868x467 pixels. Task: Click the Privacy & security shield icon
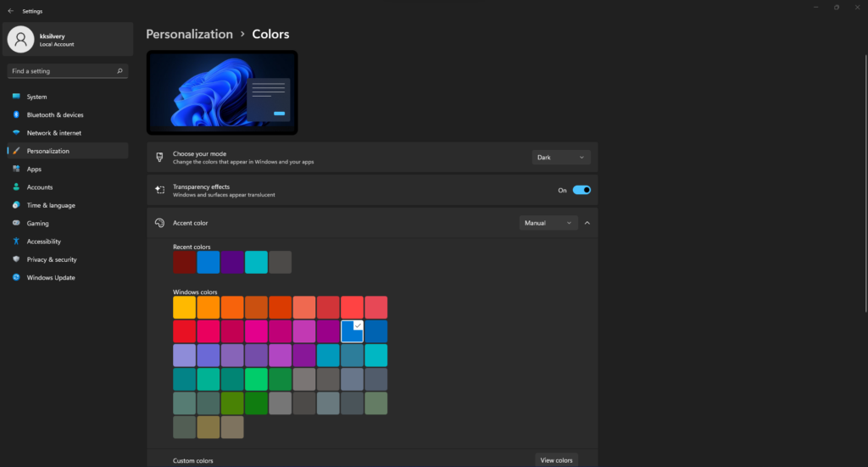(x=16, y=259)
